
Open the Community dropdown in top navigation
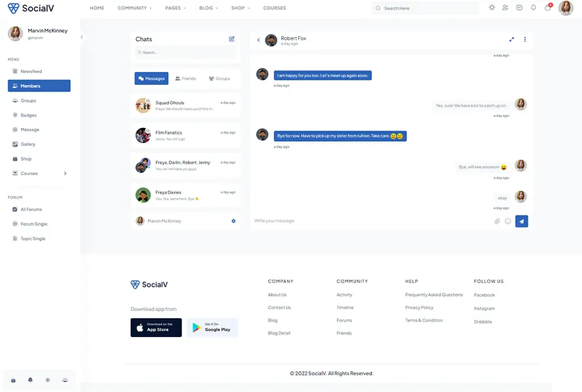coord(134,8)
